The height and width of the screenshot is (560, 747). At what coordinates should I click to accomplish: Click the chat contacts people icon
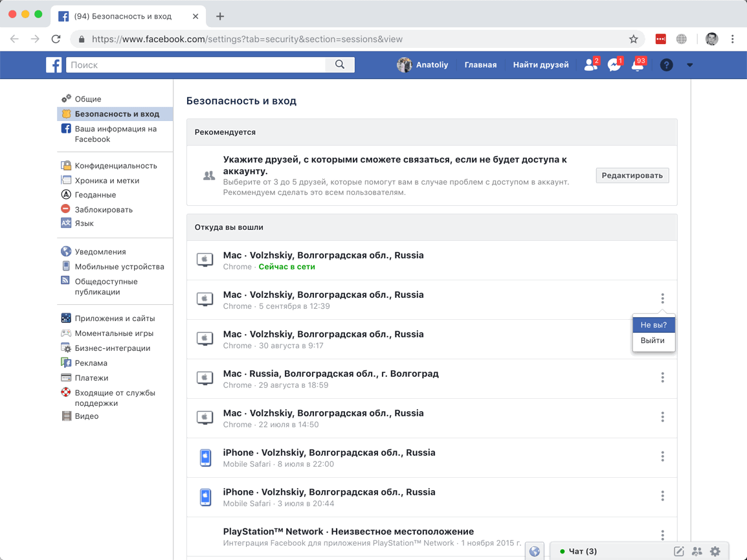pos(697,551)
